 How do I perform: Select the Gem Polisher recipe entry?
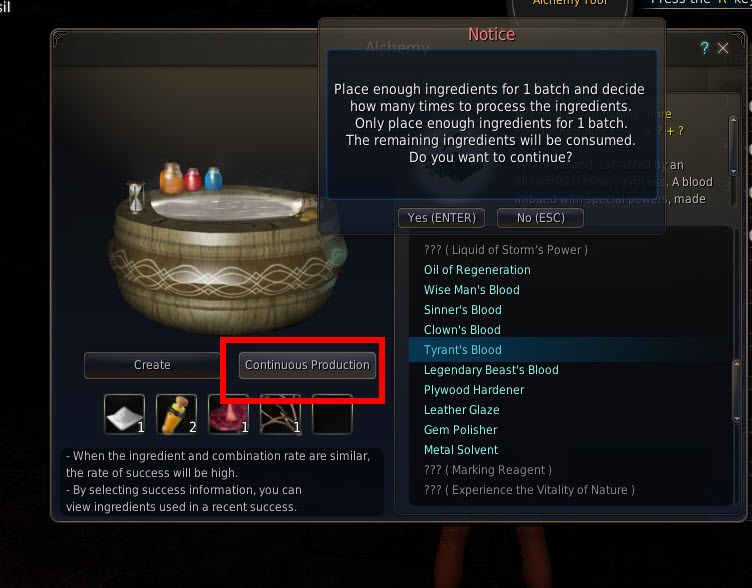point(460,430)
